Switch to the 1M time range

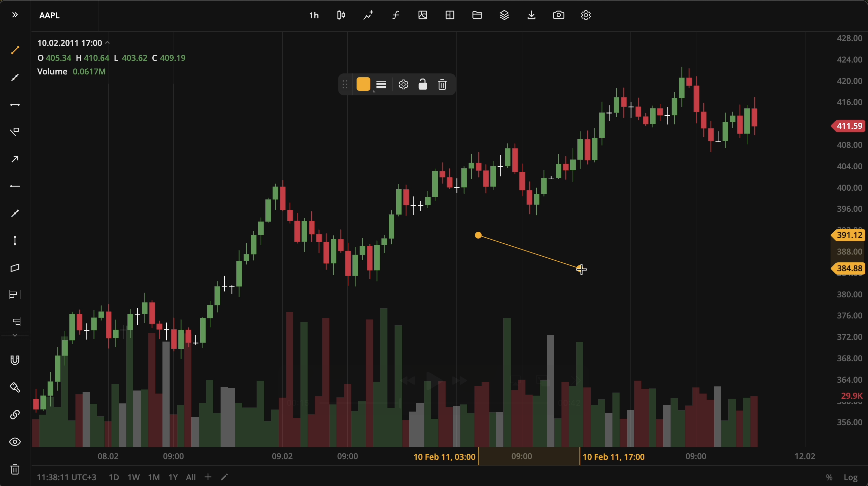point(154,477)
